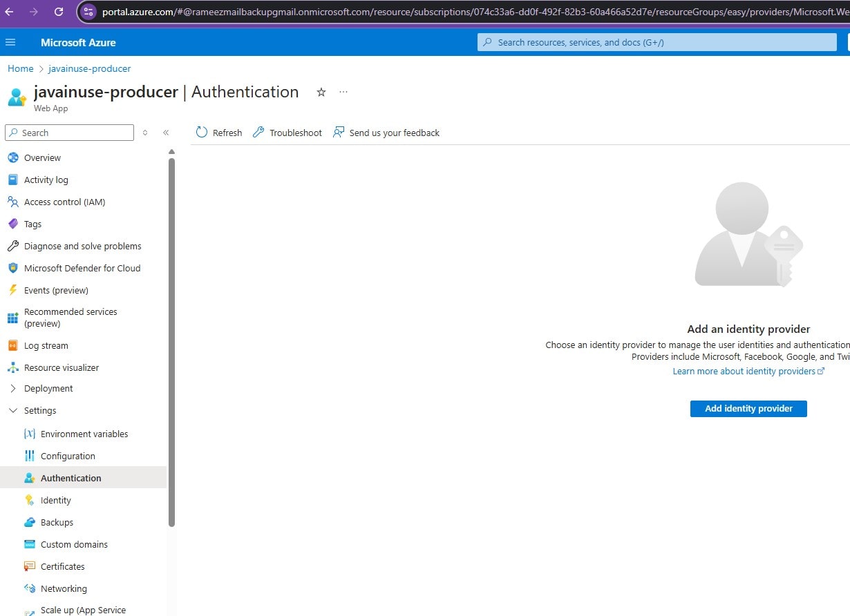Click Recommended services (preview) label
Screen dimensions: 850x616
point(70,318)
